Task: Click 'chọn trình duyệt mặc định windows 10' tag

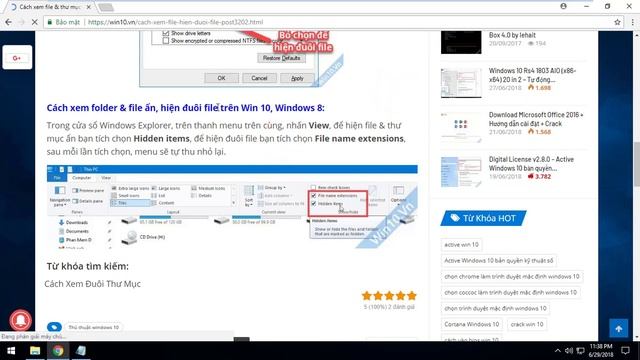Action: point(495,308)
